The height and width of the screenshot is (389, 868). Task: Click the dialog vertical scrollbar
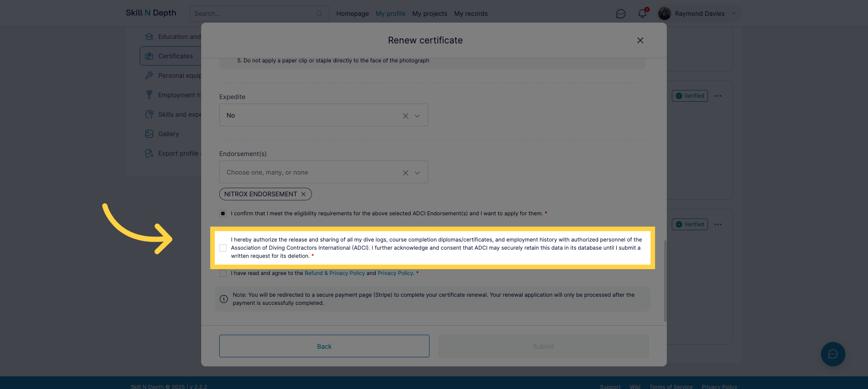click(x=665, y=280)
